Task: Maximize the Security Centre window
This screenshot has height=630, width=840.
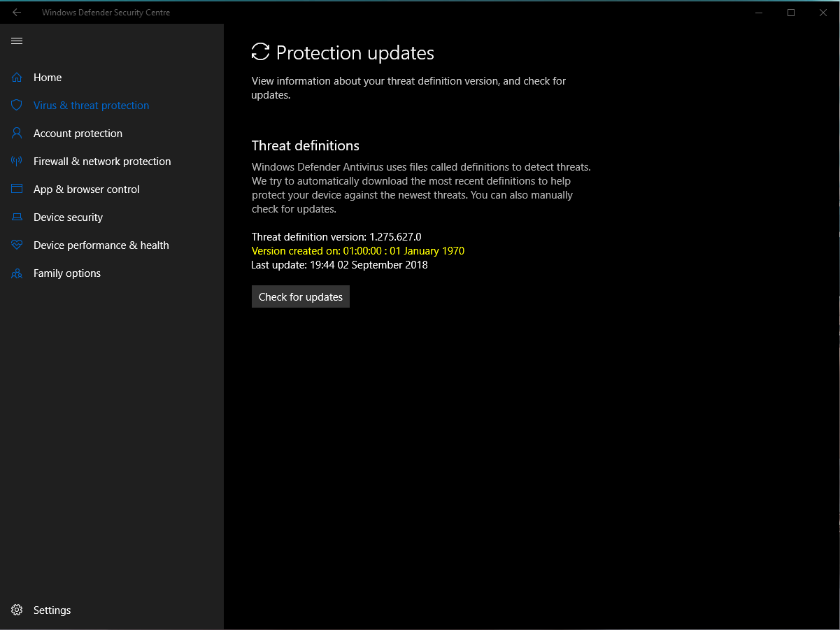Action: [x=791, y=13]
